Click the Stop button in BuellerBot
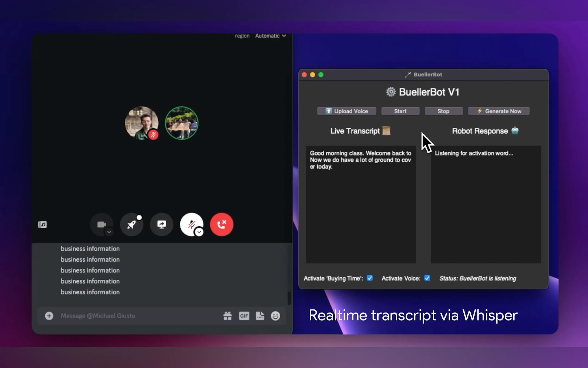 tap(443, 111)
